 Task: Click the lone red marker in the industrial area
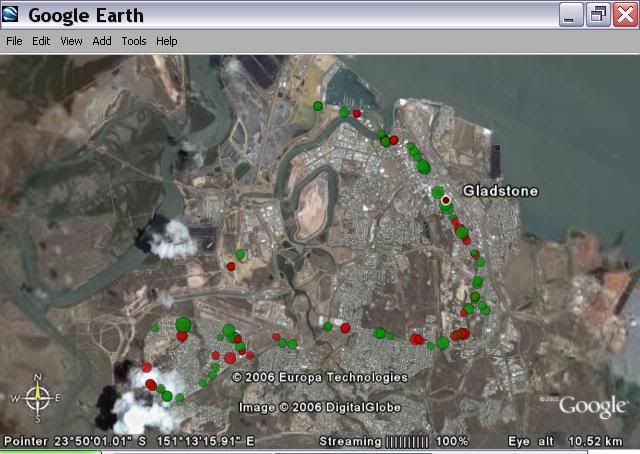(231, 266)
